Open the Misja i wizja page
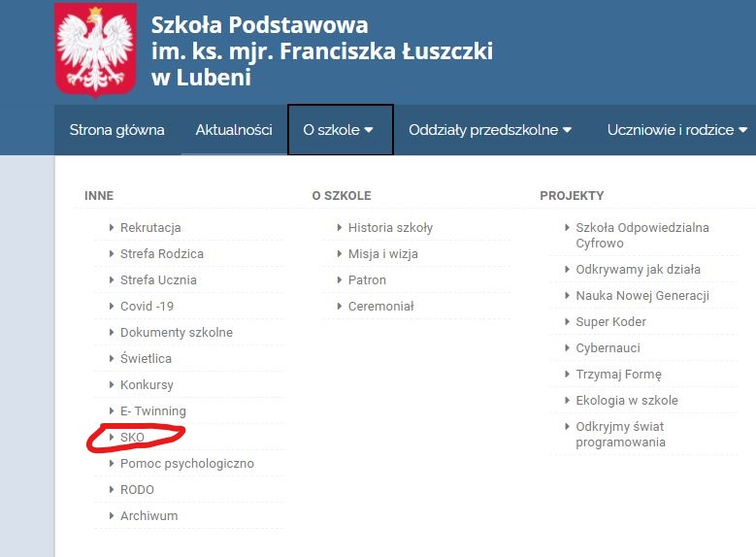Image resolution: width=756 pixels, height=557 pixels. [x=382, y=254]
